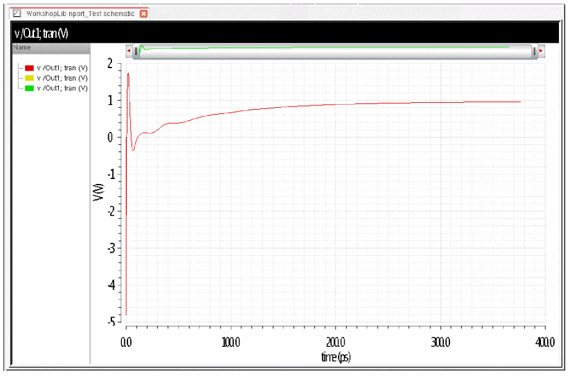Click the time (ps) x-axis label

coord(335,356)
